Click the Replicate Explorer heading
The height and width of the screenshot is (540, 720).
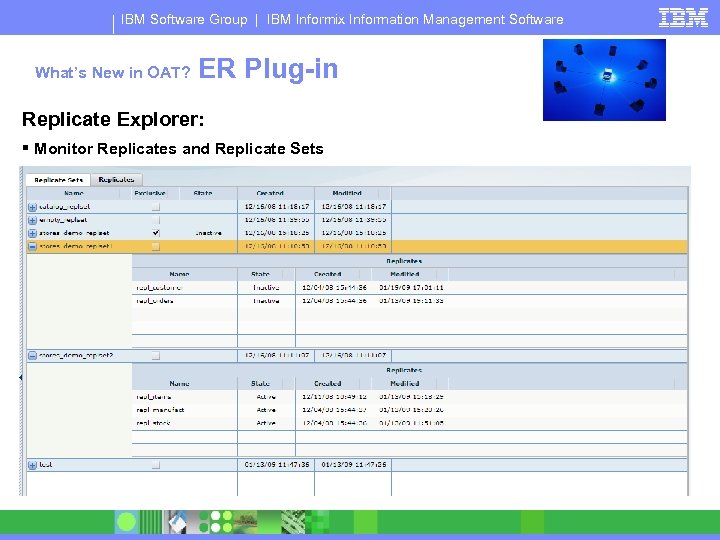[x=113, y=119]
